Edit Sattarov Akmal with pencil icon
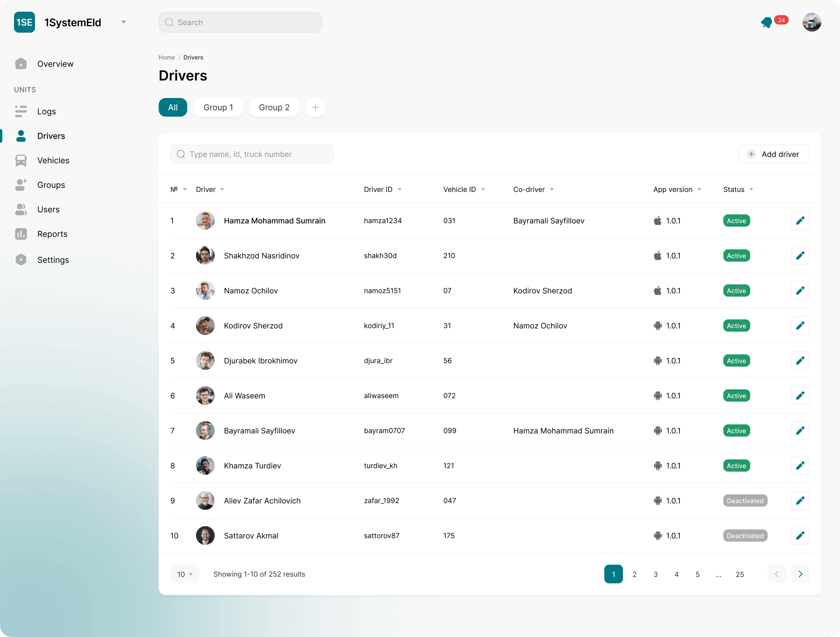The height and width of the screenshot is (637, 840). point(800,535)
